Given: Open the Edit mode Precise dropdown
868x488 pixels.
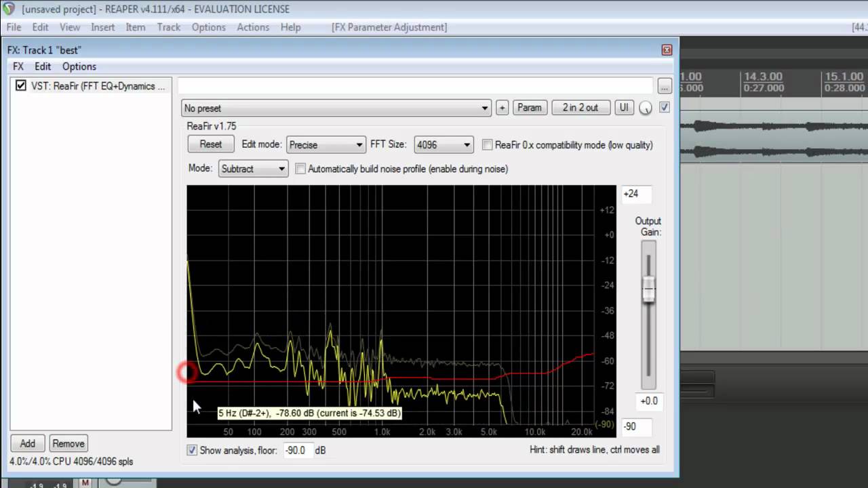Looking at the screenshot, I should tap(326, 145).
